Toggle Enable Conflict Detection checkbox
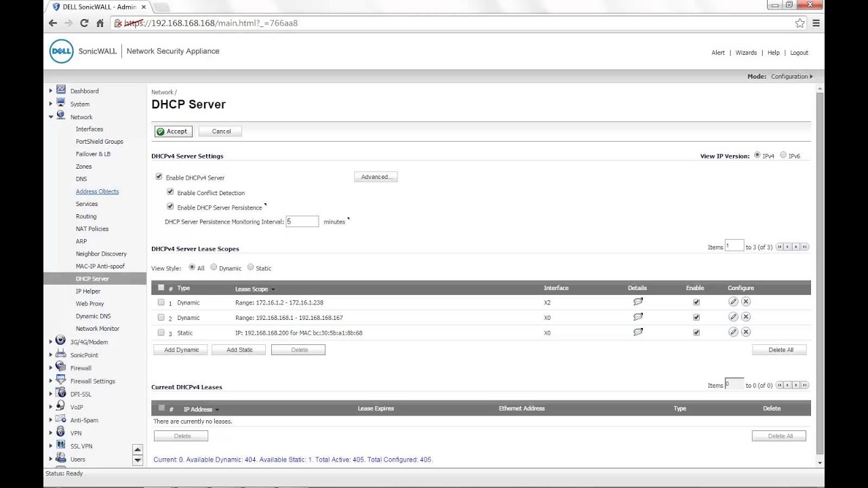This screenshot has height=488, width=868. [x=170, y=192]
